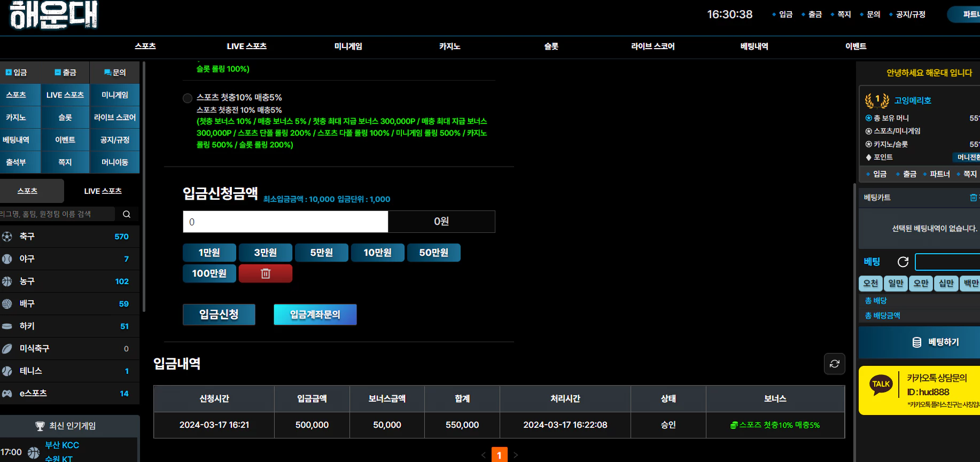Submit with the 입금신청 button
This screenshot has height=462, width=980.
(x=219, y=315)
